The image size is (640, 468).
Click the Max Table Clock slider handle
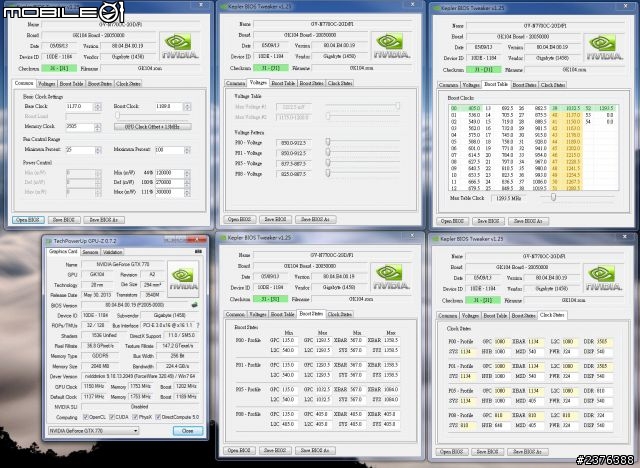pyautogui.click(x=553, y=197)
